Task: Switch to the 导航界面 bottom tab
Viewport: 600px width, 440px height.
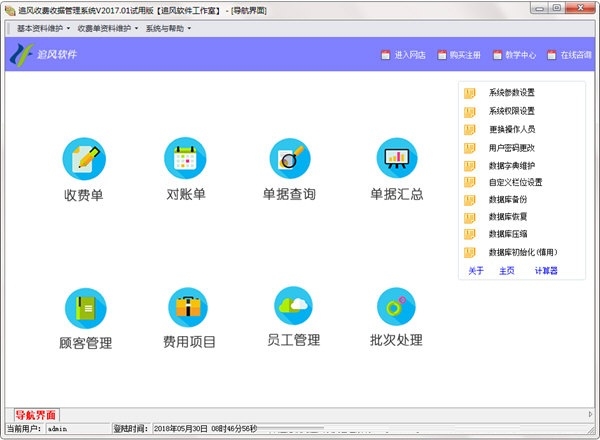Action: (x=37, y=414)
